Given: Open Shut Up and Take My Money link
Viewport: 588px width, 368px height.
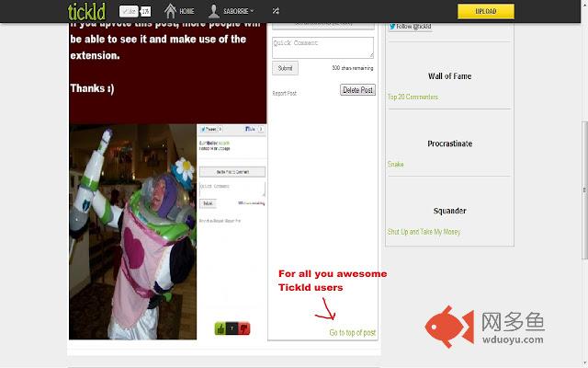Looking at the screenshot, I should point(424,232).
